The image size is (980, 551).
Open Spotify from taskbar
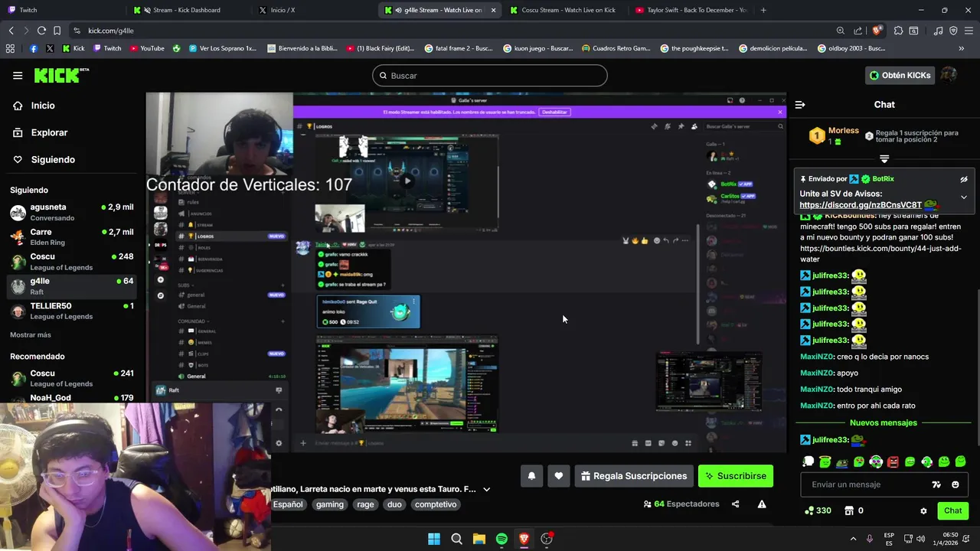pyautogui.click(x=501, y=539)
